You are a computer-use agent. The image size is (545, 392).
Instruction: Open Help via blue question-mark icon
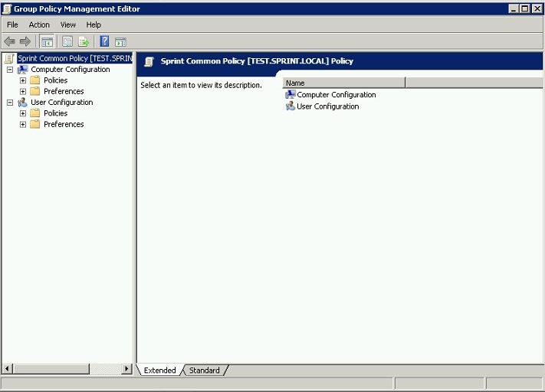[104, 41]
